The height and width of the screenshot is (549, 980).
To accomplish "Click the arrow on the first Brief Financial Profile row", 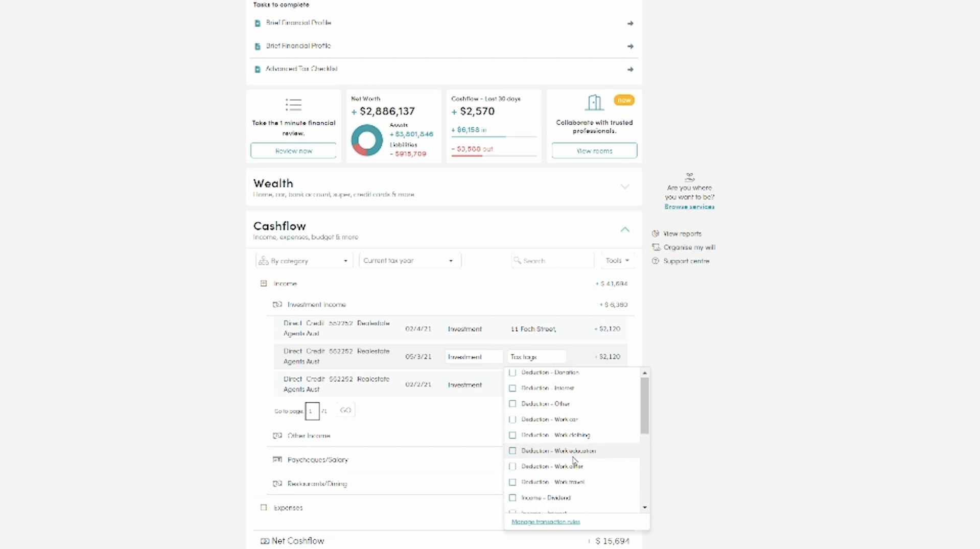I will [631, 24].
